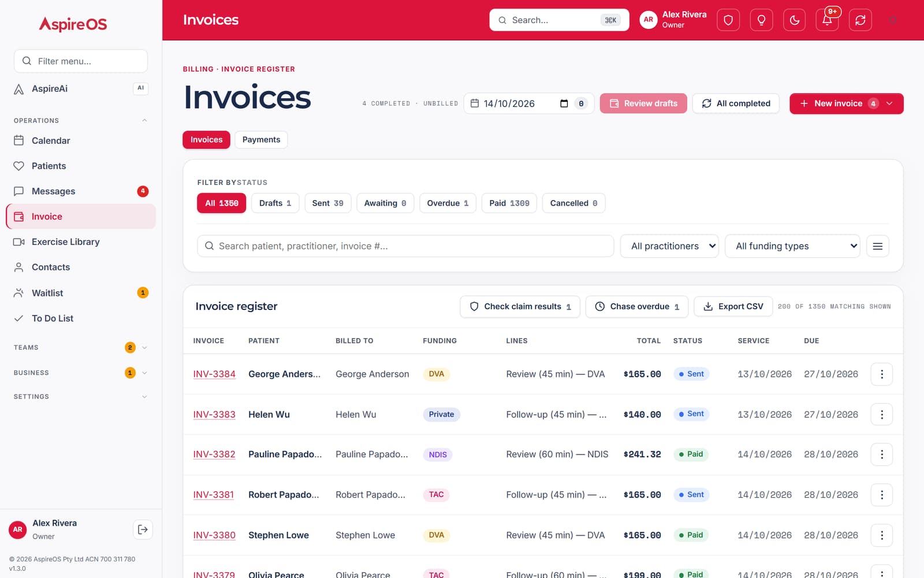The width and height of the screenshot is (924, 578).
Task: Open Messages in the sidebar
Action: [81, 191]
